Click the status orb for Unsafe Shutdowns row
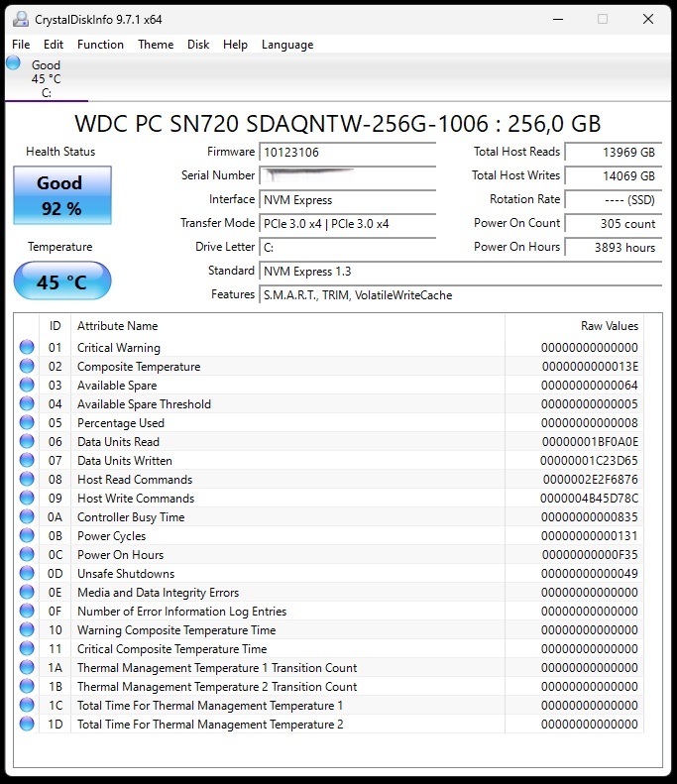The height and width of the screenshot is (784, 677). (x=27, y=574)
